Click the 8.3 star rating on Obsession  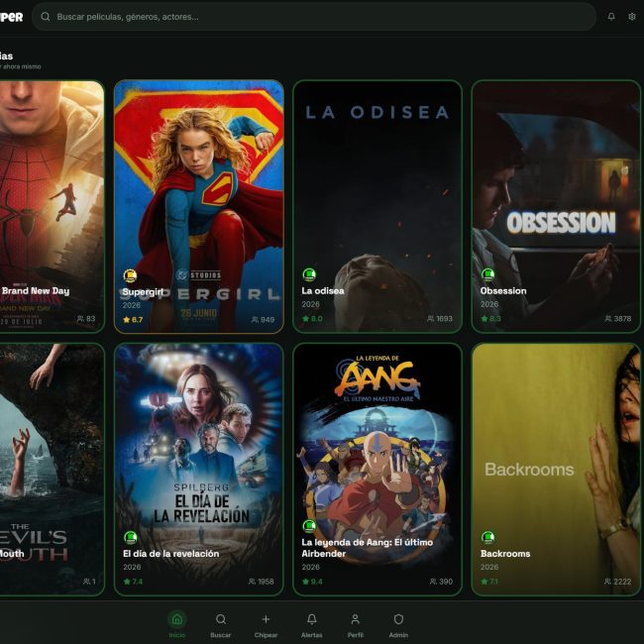click(490, 319)
